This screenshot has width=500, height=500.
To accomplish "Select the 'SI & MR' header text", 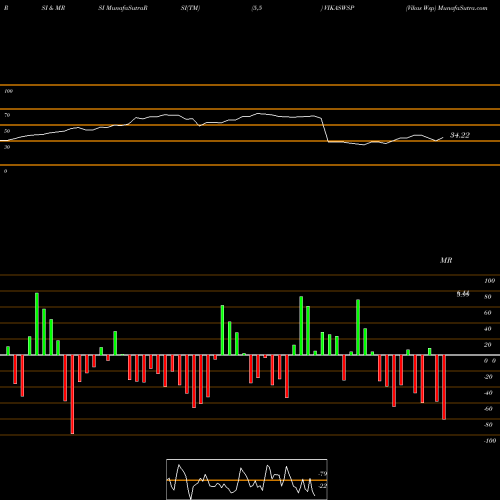I will (x=53, y=8).
